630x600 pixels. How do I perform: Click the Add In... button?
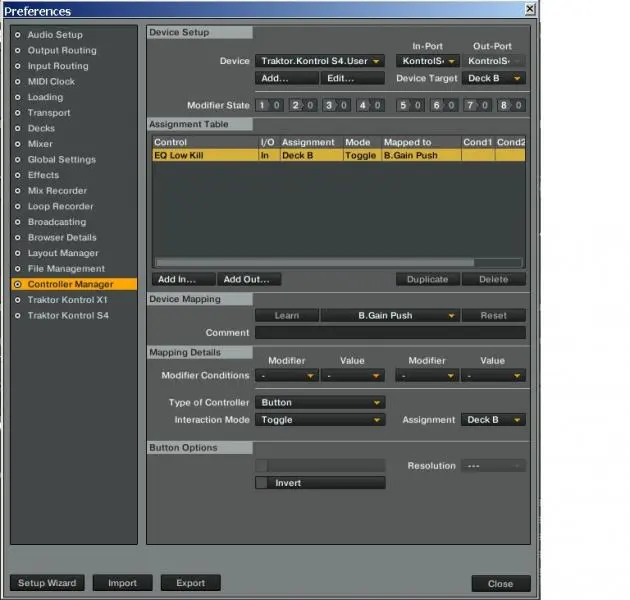click(x=183, y=280)
